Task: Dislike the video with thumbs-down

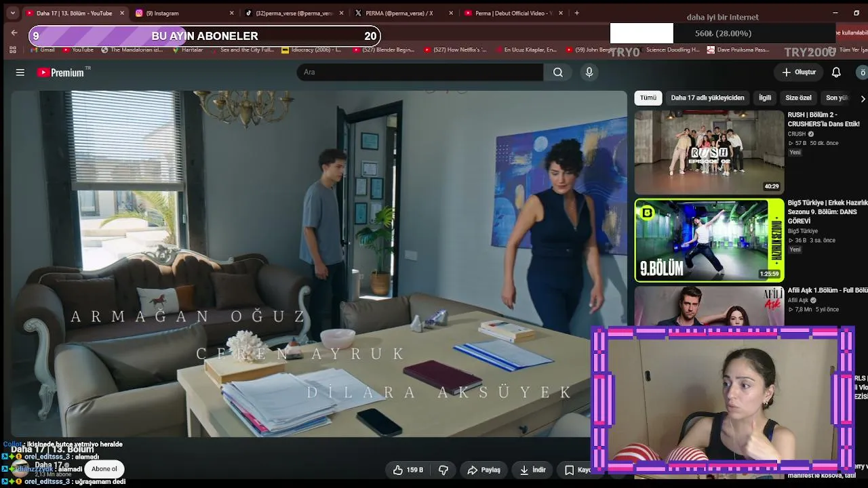Action: click(443, 470)
